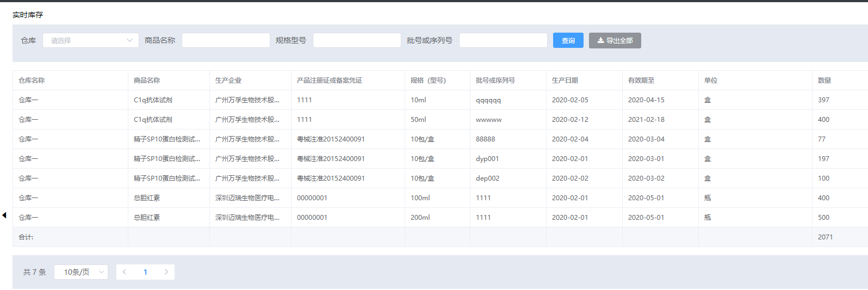Click the 查询 search button

568,40
